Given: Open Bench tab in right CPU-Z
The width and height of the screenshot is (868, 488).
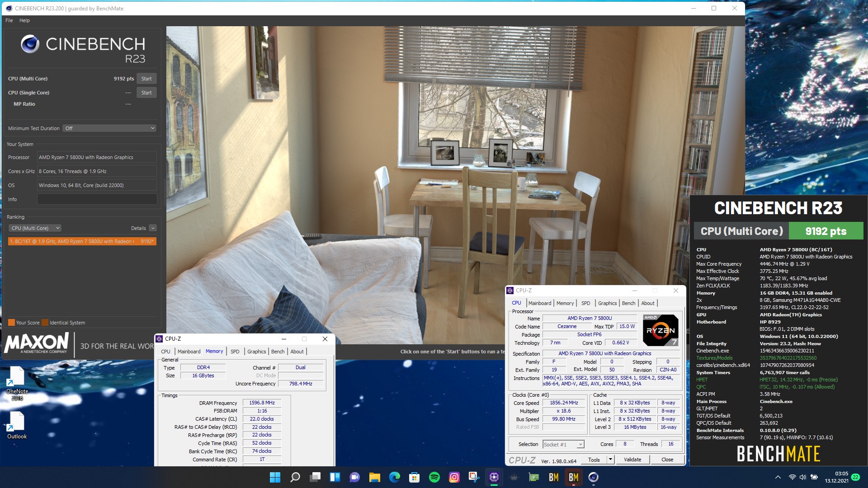Looking at the screenshot, I should (628, 303).
